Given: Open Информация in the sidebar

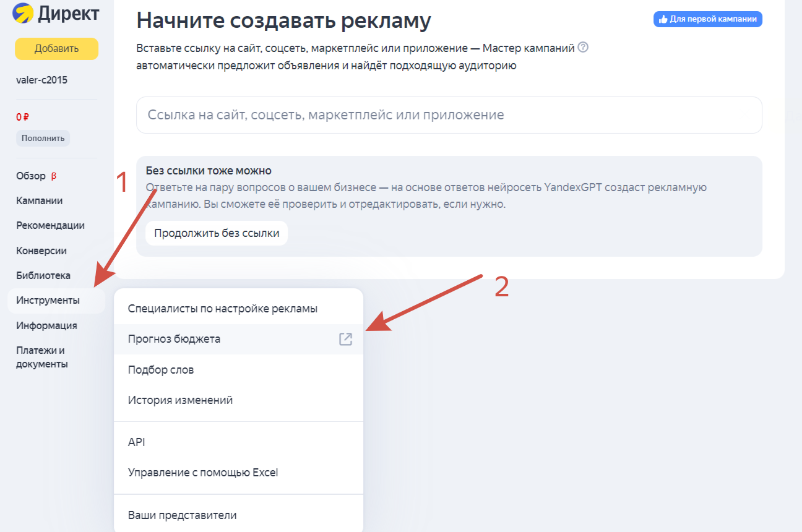Looking at the screenshot, I should (x=46, y=325).
